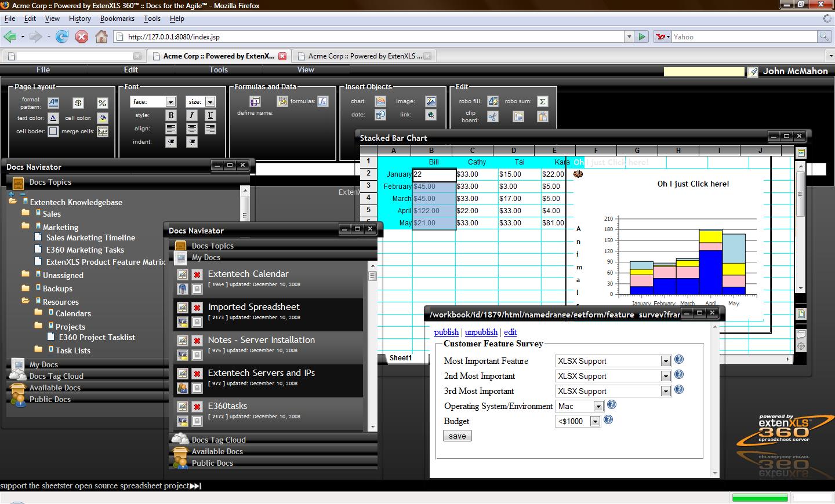835x504 pixels.
Task: Select the Sheet1 tab
Action: click(400, 358)
